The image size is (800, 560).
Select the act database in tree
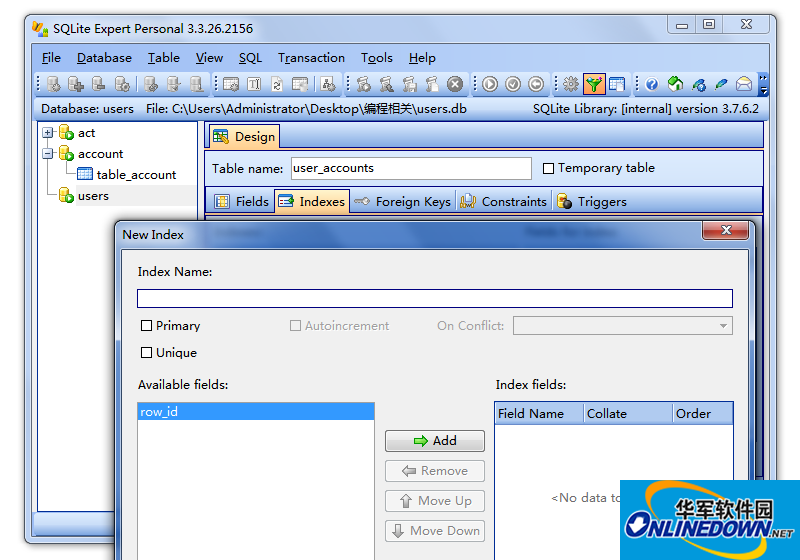coord(86,133)
